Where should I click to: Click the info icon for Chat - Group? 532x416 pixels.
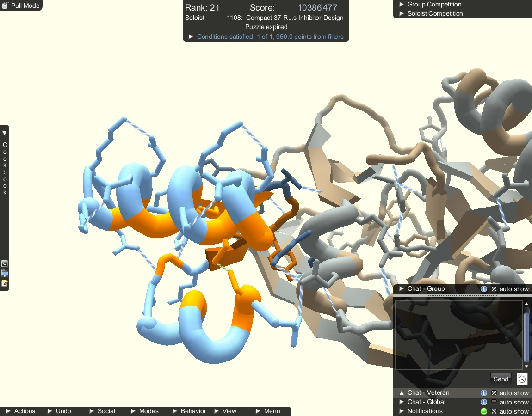point(484,289)
